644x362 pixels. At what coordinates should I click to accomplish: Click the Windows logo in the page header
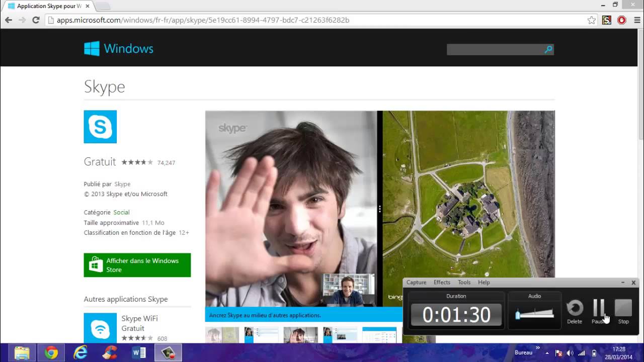tap(118, 49)
